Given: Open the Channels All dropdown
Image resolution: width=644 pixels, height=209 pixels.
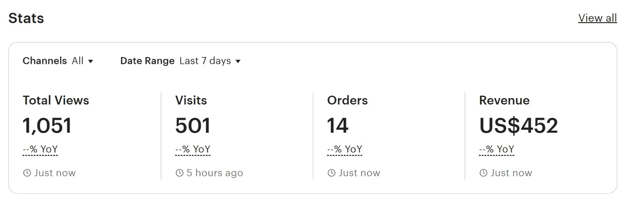Looking at the screenshot, I should 58,61.
